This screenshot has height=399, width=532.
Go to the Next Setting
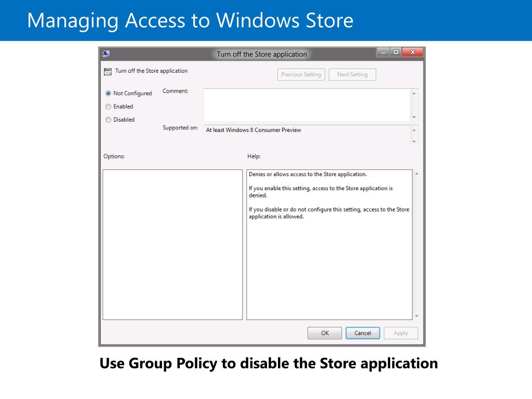pos(352,75)
